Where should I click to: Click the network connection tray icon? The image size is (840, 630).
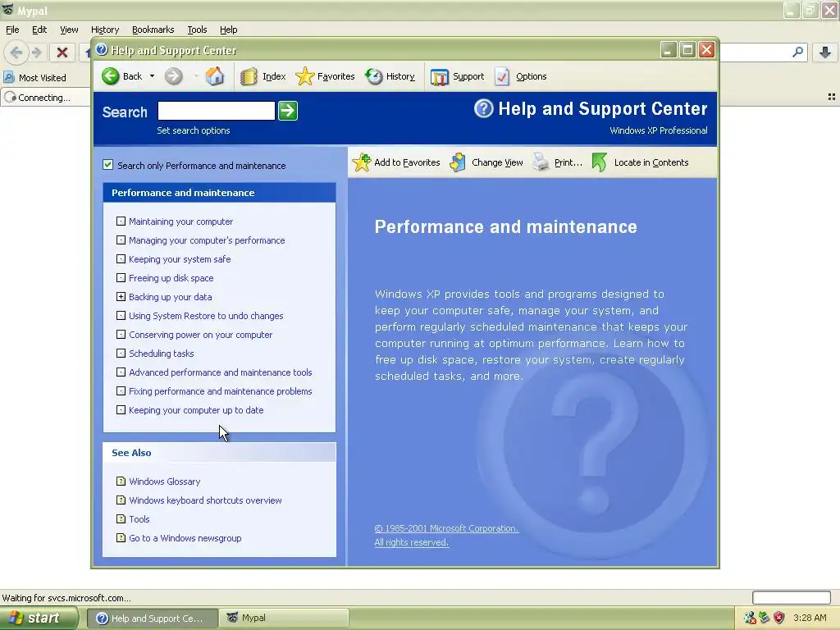coord(764,618)
